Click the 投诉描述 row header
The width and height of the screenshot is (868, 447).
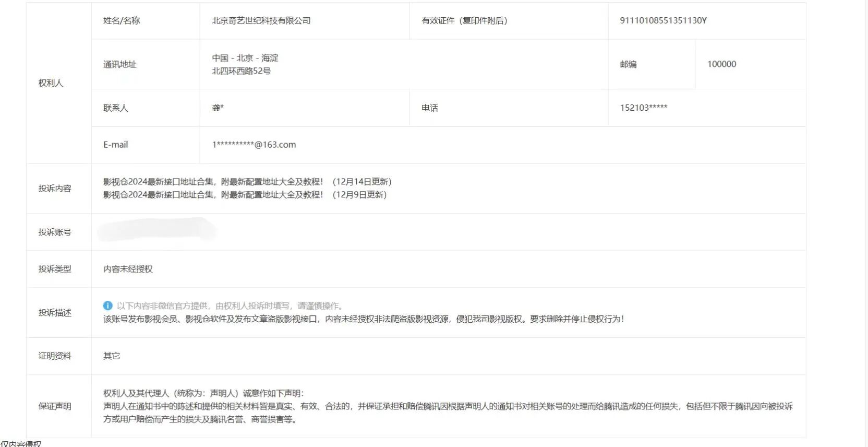tap(55, 312)
